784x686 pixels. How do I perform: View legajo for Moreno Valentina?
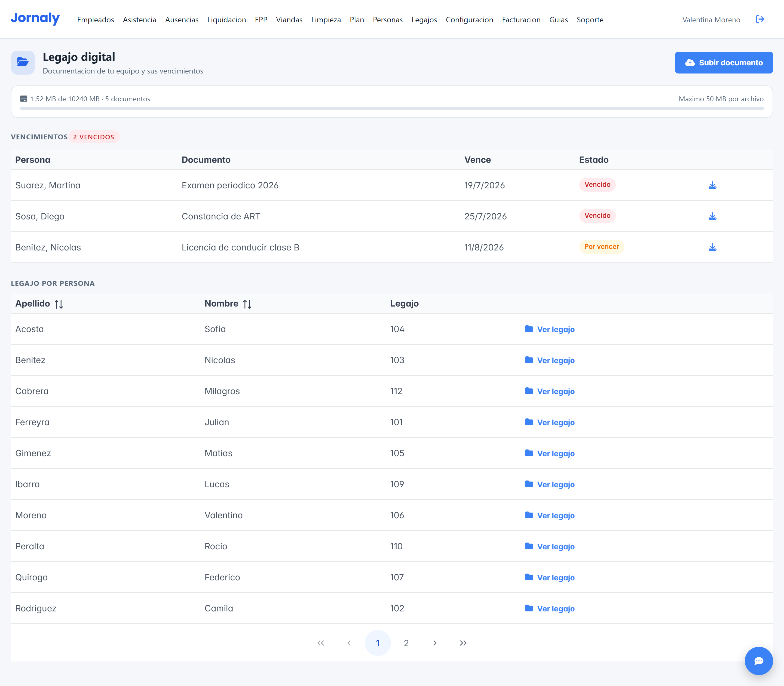click(x=550, y=515)
